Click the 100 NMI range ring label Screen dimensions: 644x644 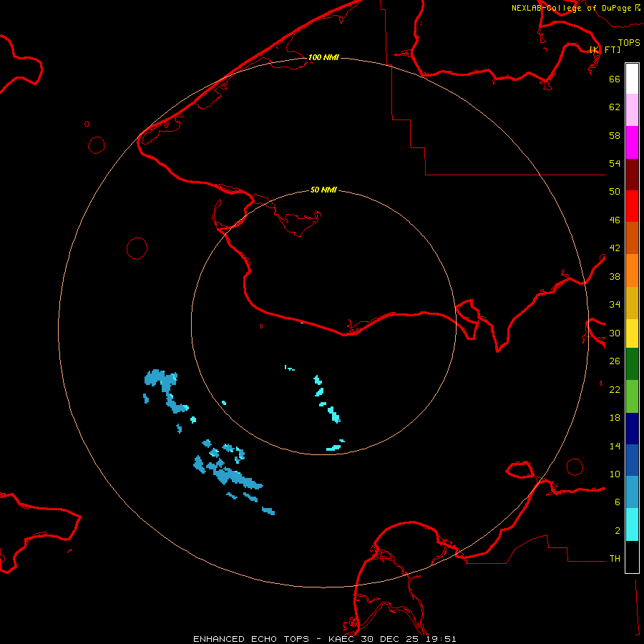323,57
